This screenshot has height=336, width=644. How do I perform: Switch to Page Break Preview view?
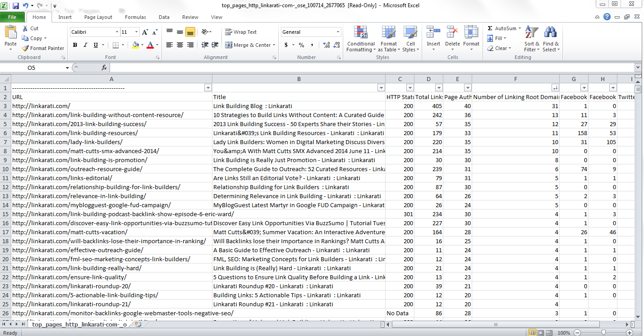point(550,332)
